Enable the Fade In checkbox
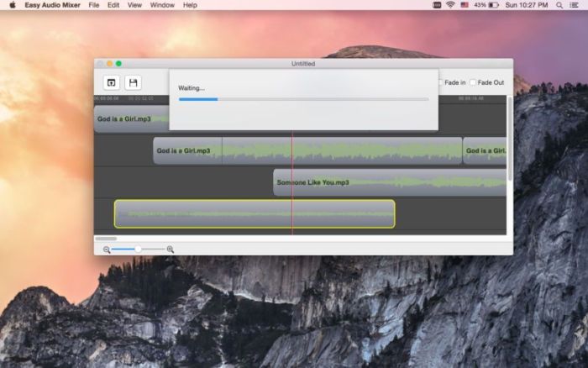Image resolution: width=588 pixels, height=368 pixels. 441,82
